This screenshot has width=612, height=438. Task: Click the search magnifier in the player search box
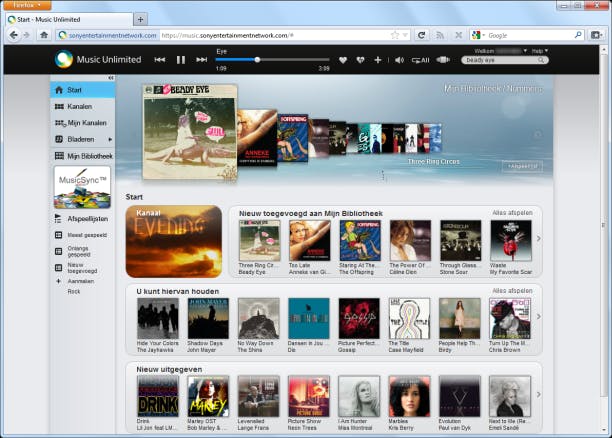pos(541,60)
